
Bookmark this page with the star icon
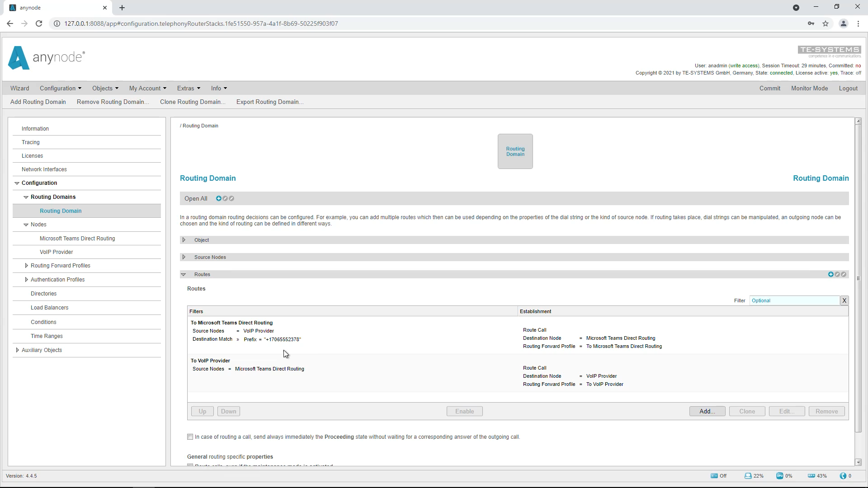coord(826,23)
